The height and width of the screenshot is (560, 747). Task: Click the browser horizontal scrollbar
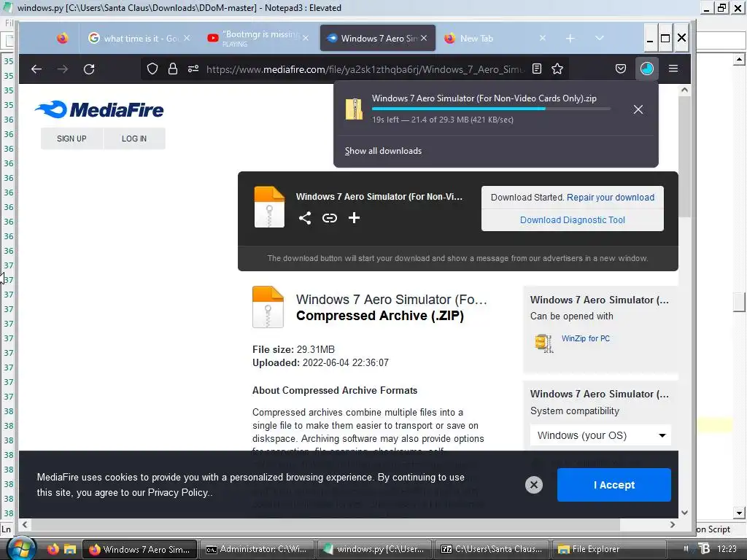pyautogui.click(x=325, y=524)
